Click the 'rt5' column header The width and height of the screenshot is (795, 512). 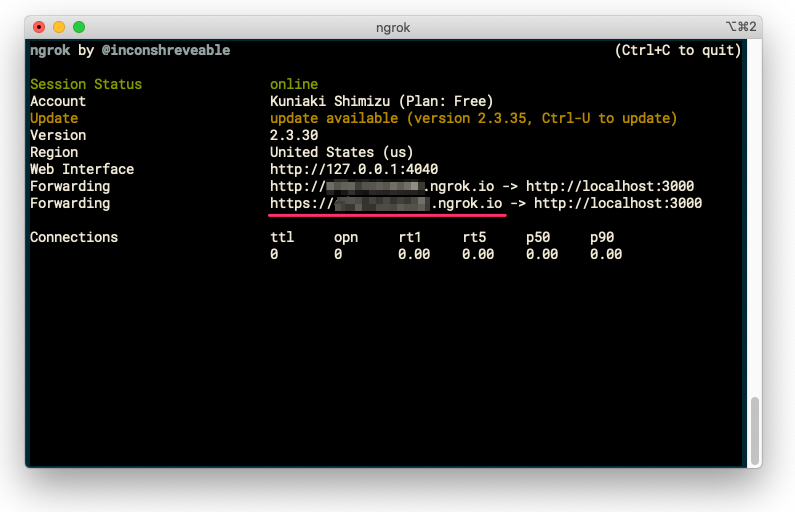[x=474, y=237]
